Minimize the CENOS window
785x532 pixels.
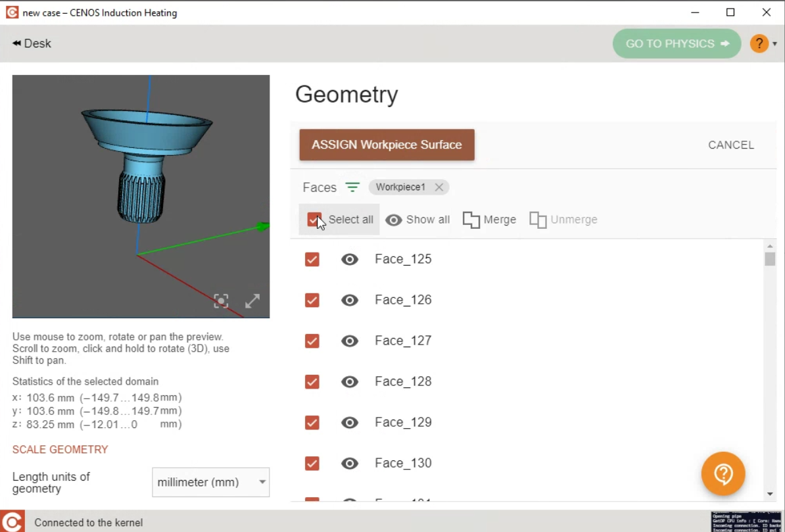(695, 12)
